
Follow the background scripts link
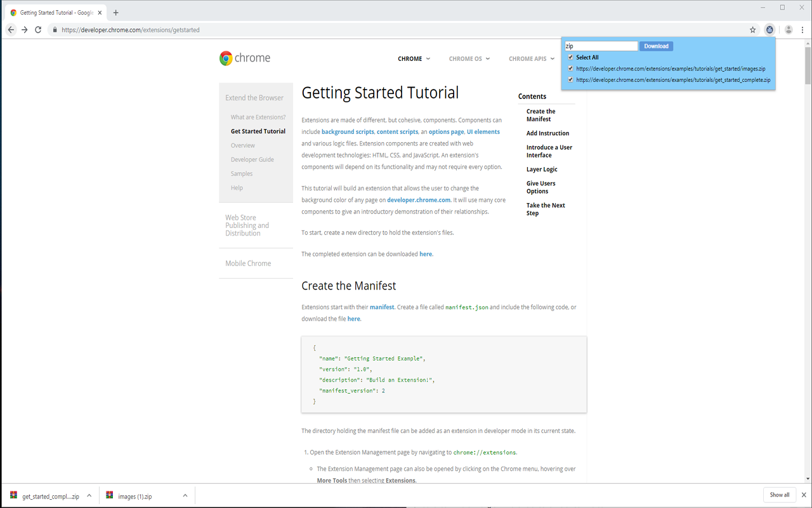pyautogui.click(x=348, y=131)
